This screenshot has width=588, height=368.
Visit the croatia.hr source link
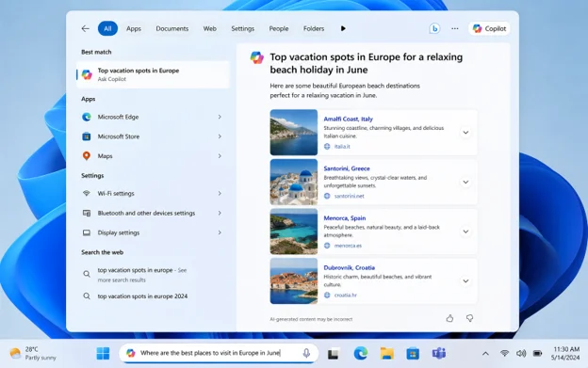pos(346,295)
